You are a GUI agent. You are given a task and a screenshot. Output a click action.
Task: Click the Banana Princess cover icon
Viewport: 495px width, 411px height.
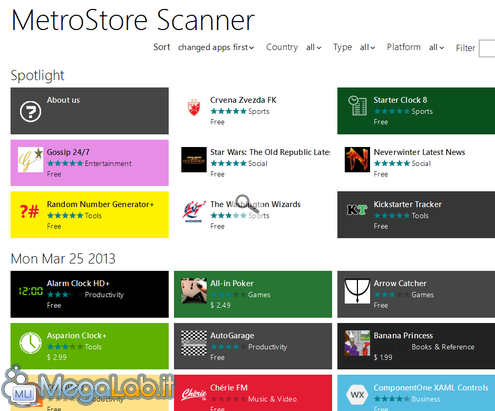tap(357, 343)
